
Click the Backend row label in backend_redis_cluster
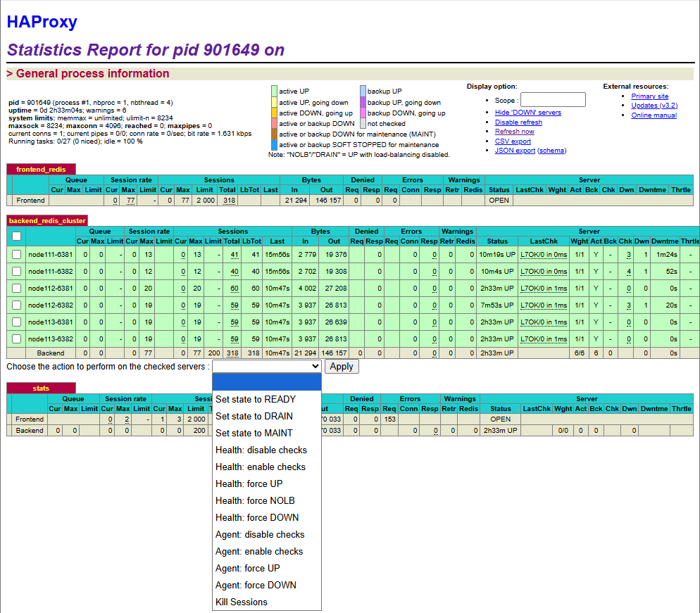pos(51,353)
